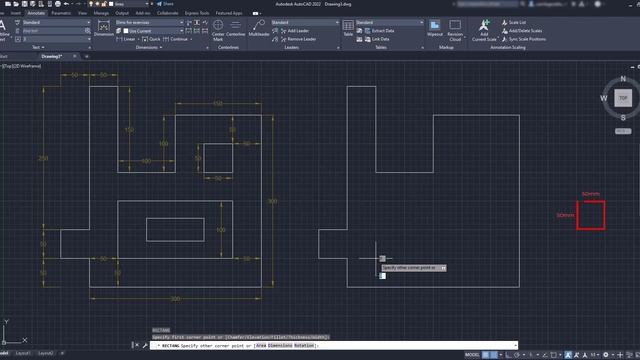
Task: Close the Drawing1 file tab
Action: (x=75, y=56)
